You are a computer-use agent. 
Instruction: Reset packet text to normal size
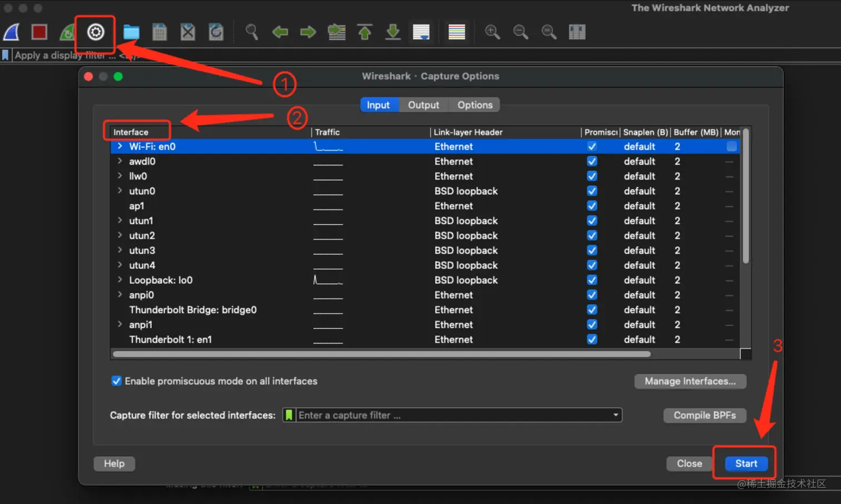549,32
